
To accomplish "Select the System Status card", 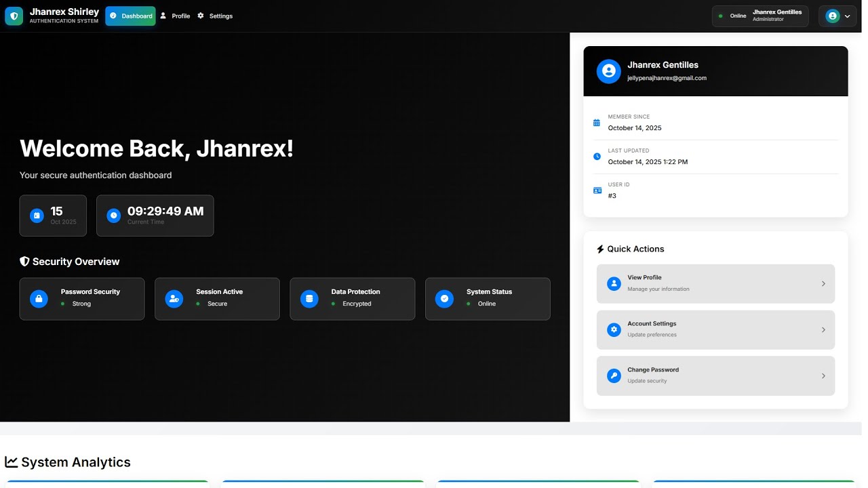I will [x=488, y=299].
